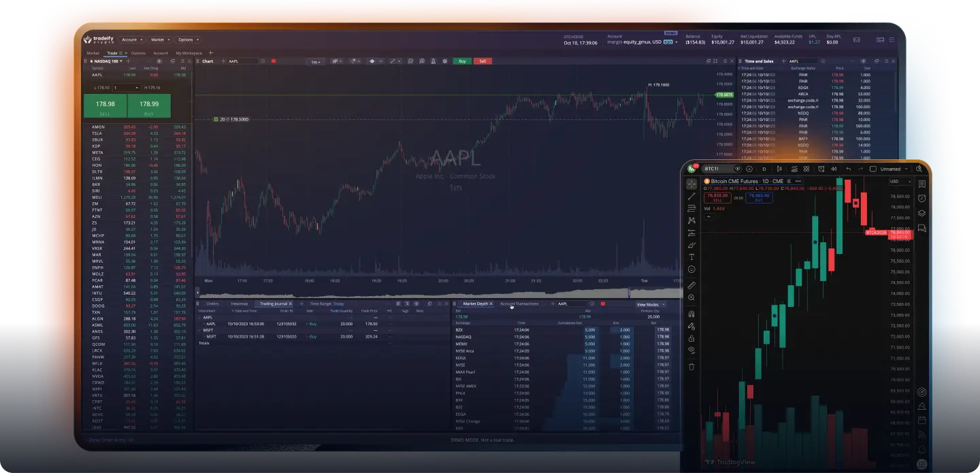Remove drawings with the trash icon
Viewport: 980px width, 473px height.
click(691, 366)
